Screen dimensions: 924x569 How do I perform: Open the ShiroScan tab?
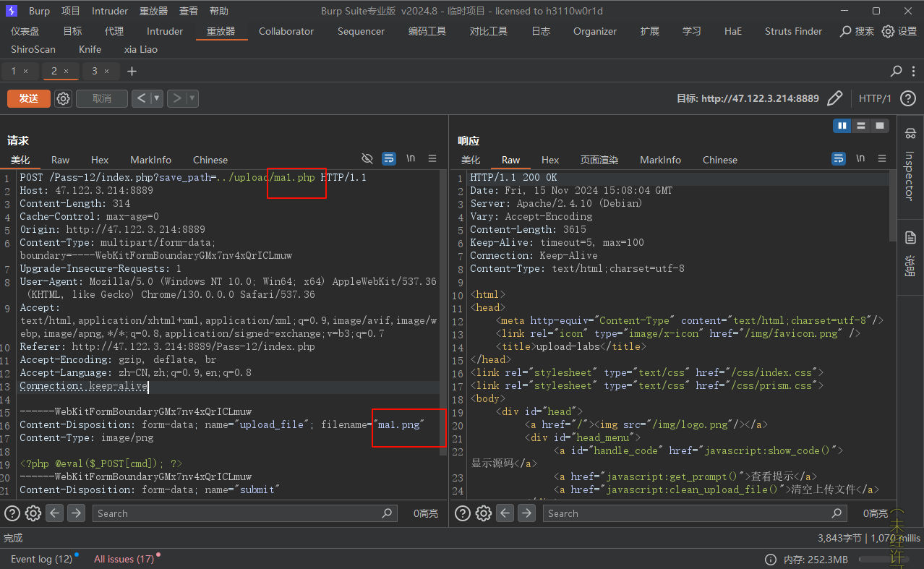pyautogui.click(x=33, y=49)
